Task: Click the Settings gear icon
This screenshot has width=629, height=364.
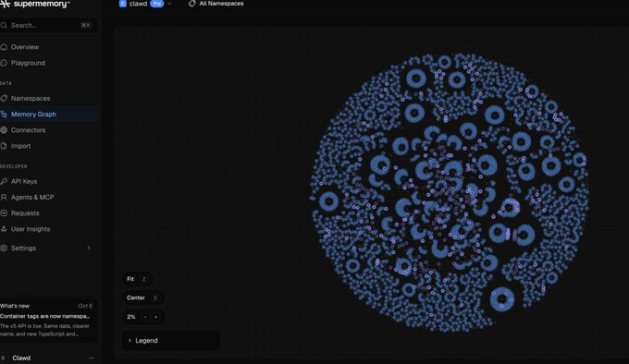Action: point(4,249)
